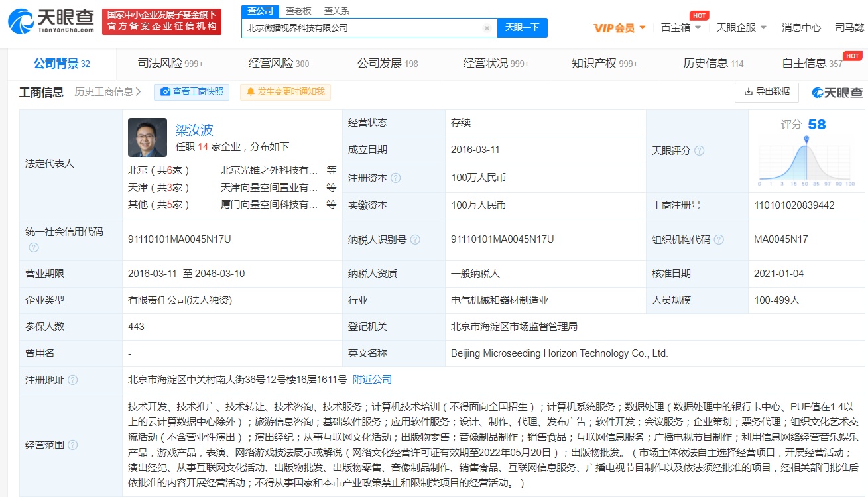
Task: Open the VIP会员 dropdown
Action: pyautogui.click(x=619, y=28)
